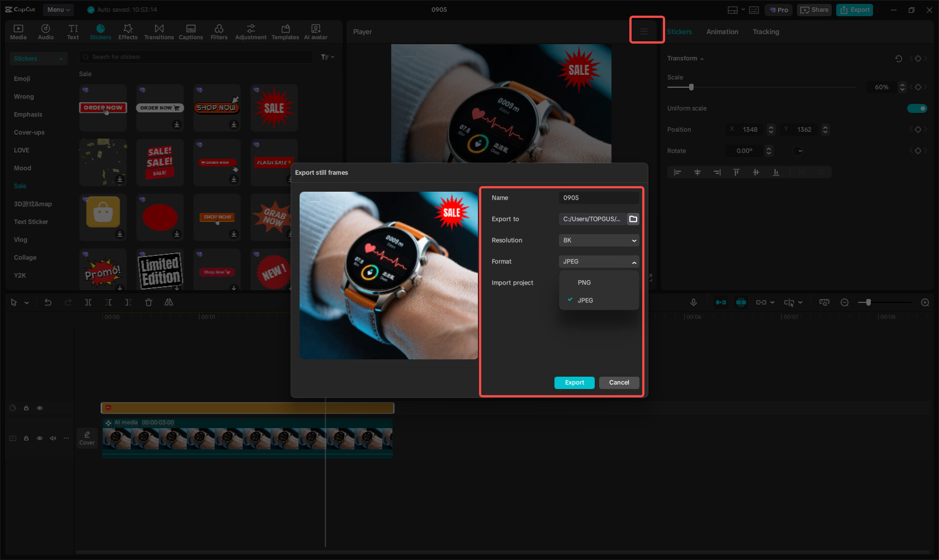This screenshot has height=560, width=939.
Task: Click the Export button in the dialog
Action: 574,382
